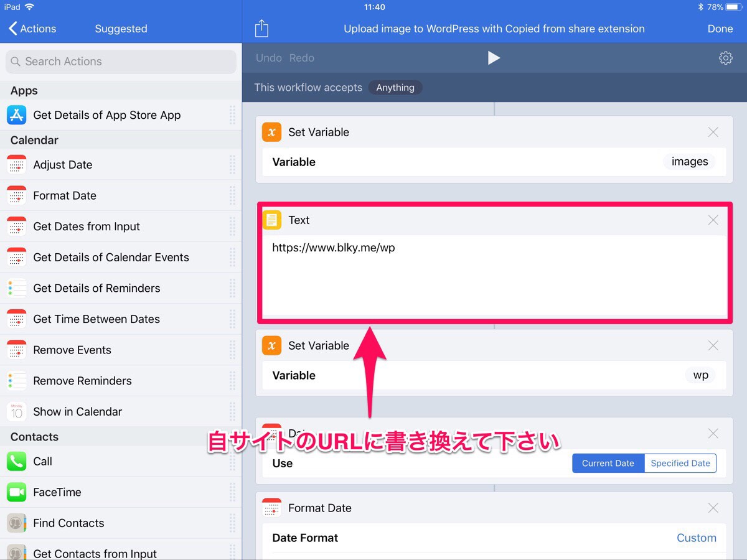Image resolution: width=747 pixels, height=560 pixels.
Task: Open workflow settings gear icon
Action: (x=725, y=58)
